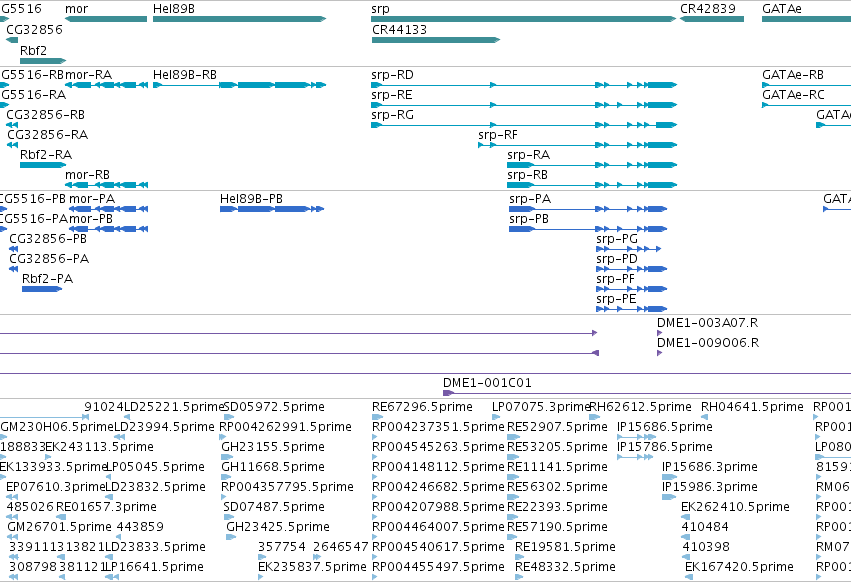Select the mor gene feature bar
The height and width of the screenshot is (582, 851).
coord(106,19)
